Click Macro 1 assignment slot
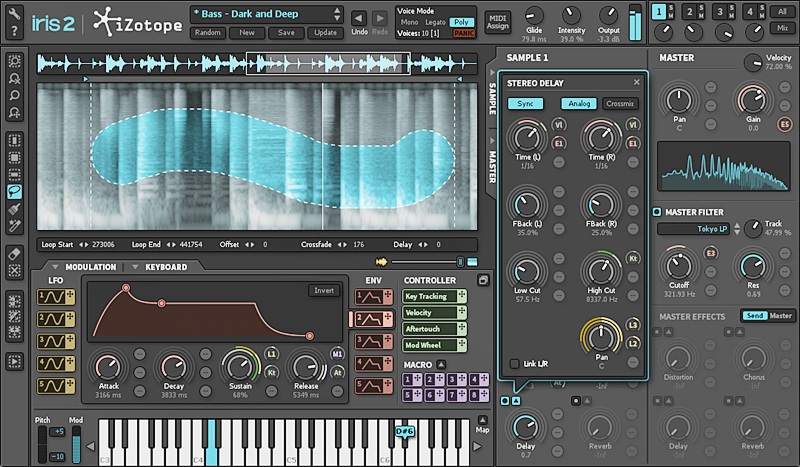 pos(412,379)
